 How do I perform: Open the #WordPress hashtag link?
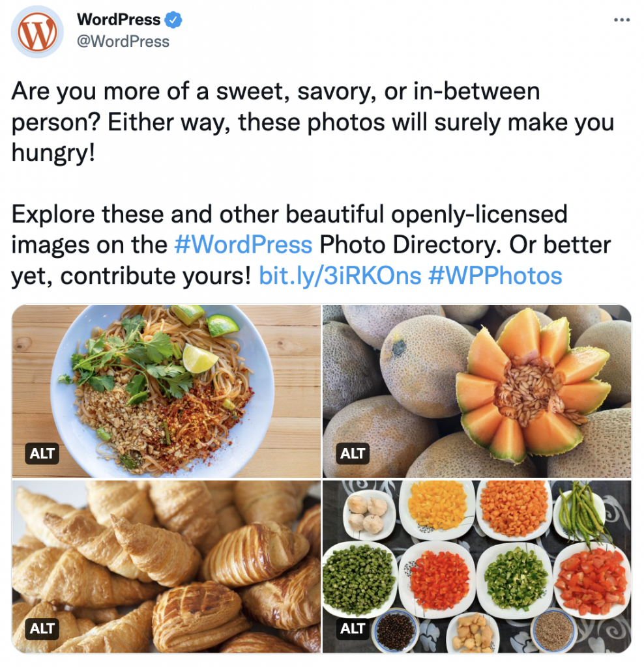tap(243, 245)
